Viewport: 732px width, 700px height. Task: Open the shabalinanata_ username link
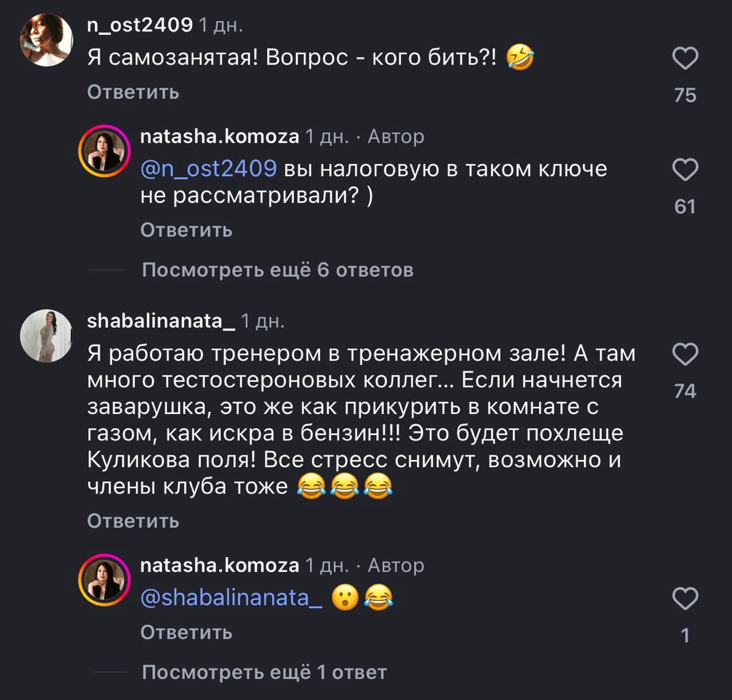tap(160, 321)
